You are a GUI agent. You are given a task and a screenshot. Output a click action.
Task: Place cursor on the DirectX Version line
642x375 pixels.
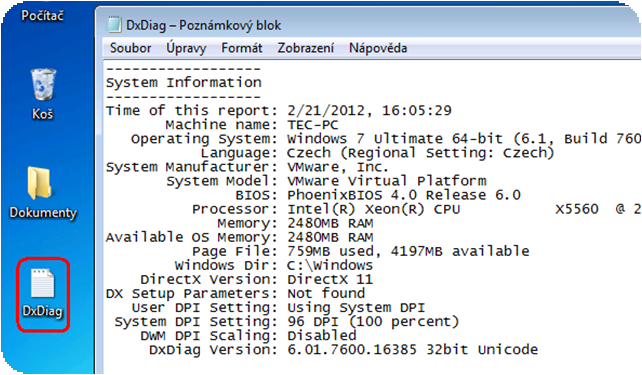(257, 279)
